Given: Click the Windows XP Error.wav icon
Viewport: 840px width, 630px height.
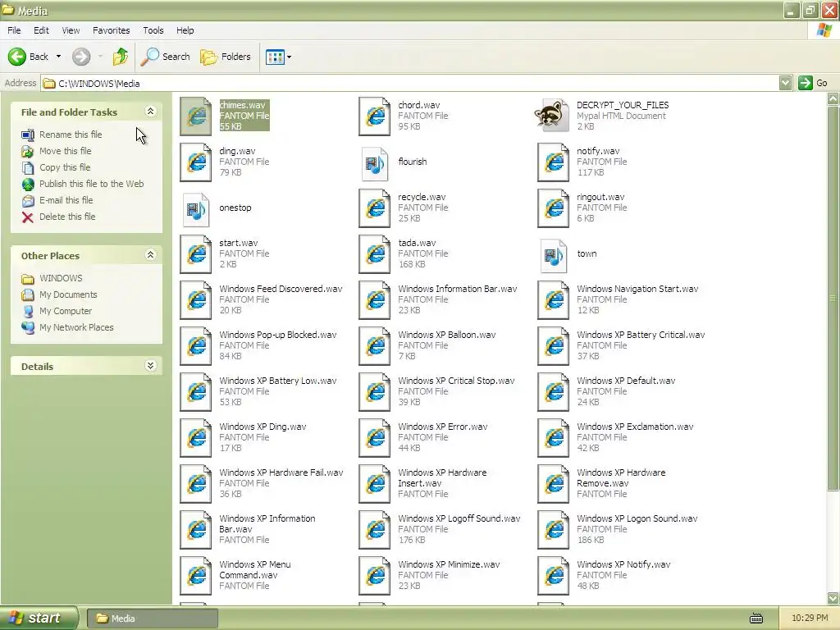Looking at the screenshot, I should tap(374, 438).
